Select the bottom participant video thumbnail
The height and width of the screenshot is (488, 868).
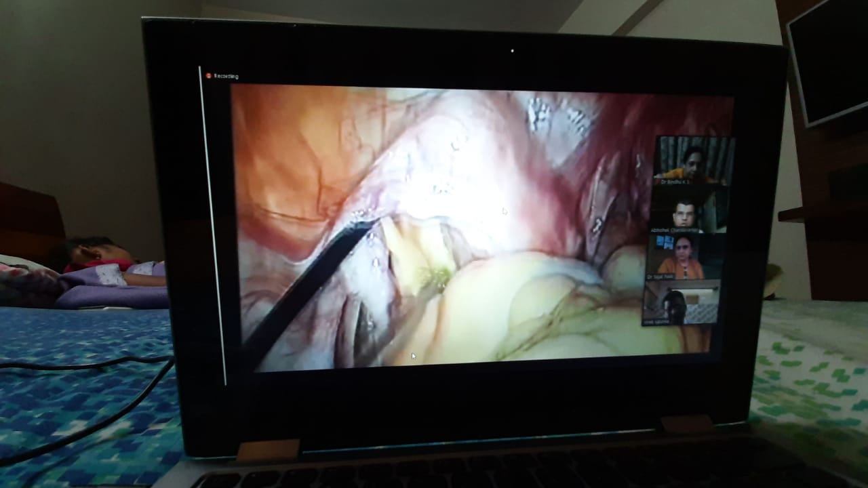click(680, 302)
